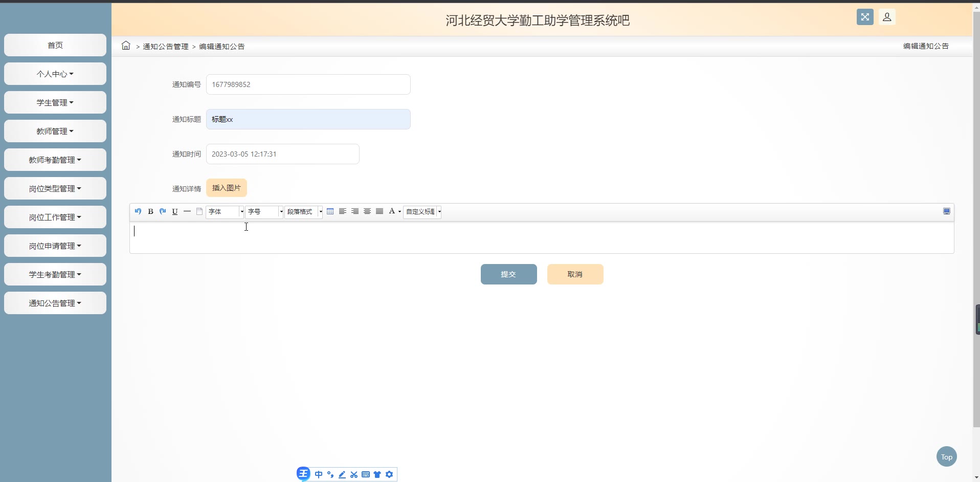Expand 岗位类型管理 sidebar menu
This screenshot has width=980, height=482.
click(55, 188)
